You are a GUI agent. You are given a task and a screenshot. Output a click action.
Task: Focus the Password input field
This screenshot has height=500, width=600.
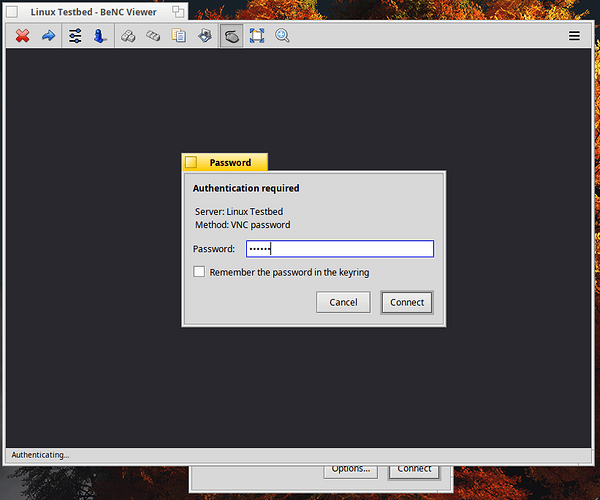340,249
